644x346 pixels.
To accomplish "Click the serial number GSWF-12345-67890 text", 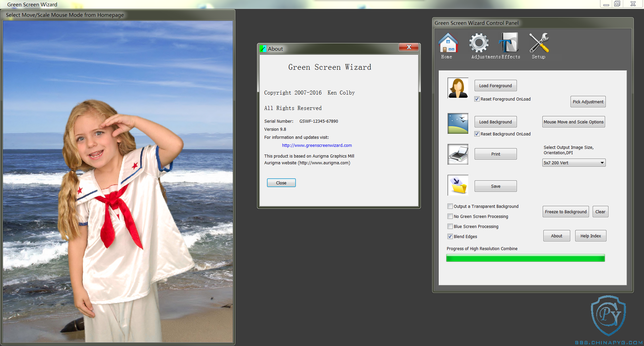I will point(319,121).
